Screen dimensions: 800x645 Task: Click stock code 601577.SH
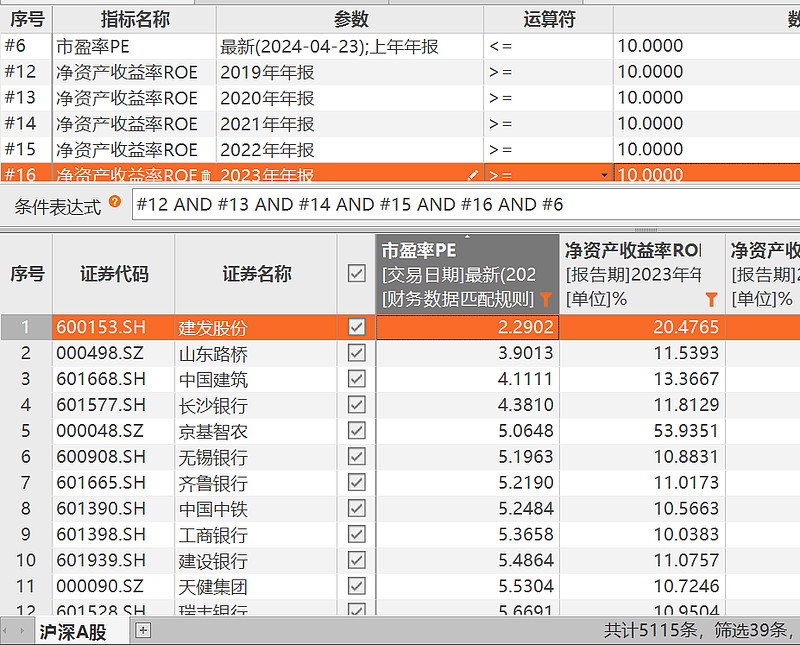point(101,405)
